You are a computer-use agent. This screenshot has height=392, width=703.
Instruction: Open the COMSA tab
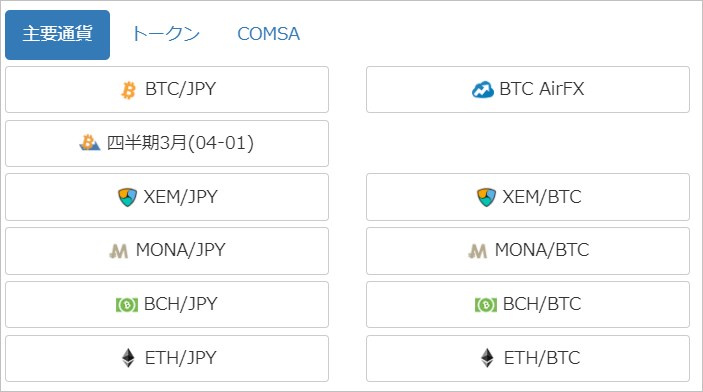coord(268,34)
